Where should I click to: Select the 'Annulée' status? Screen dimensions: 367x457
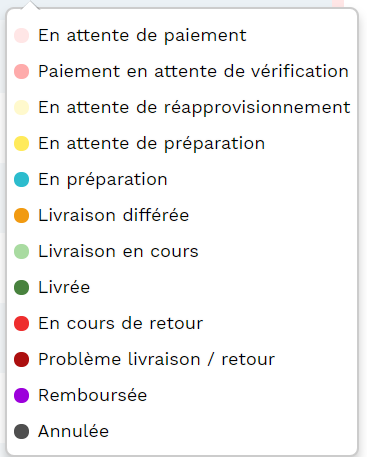pos(182,431)
